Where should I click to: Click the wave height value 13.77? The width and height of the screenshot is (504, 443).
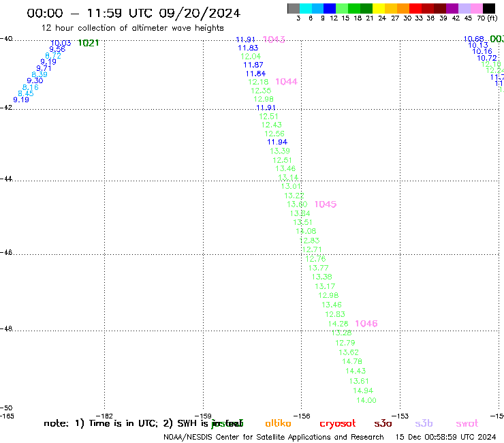coord(319,268)
